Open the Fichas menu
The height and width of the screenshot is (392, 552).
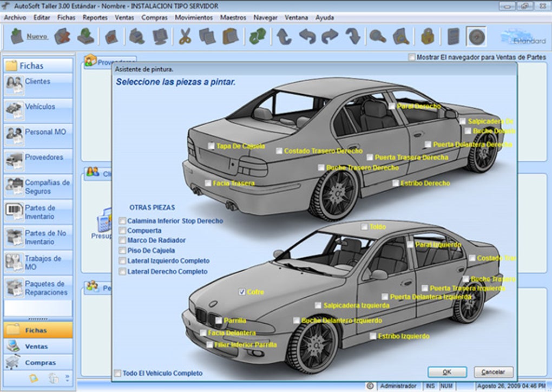point(66,17)
